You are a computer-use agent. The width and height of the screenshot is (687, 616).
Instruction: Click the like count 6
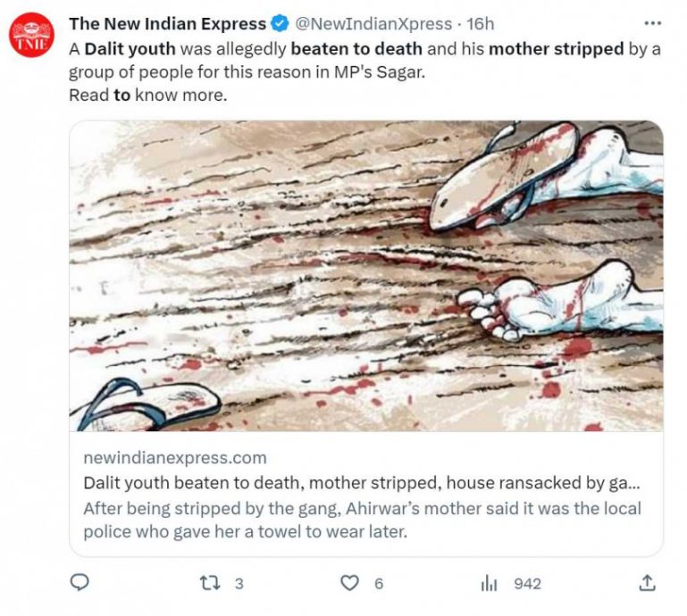click(x=379, y=584)
